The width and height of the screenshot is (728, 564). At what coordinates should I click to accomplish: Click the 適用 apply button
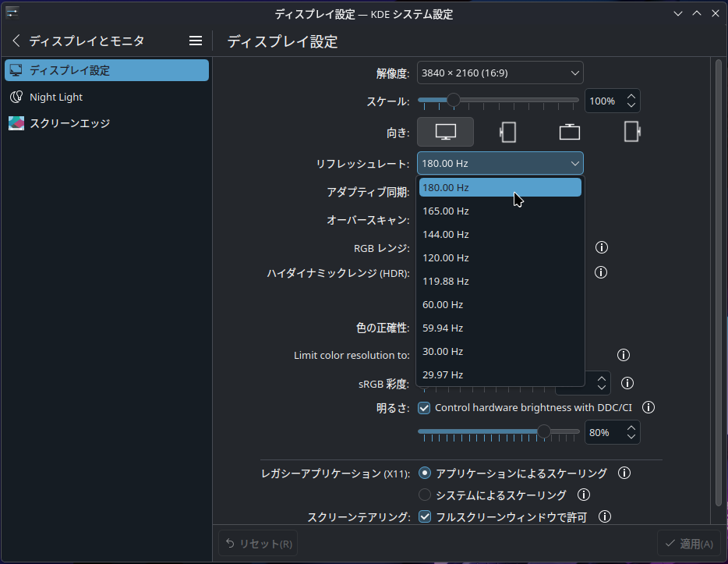coord(688,543)
